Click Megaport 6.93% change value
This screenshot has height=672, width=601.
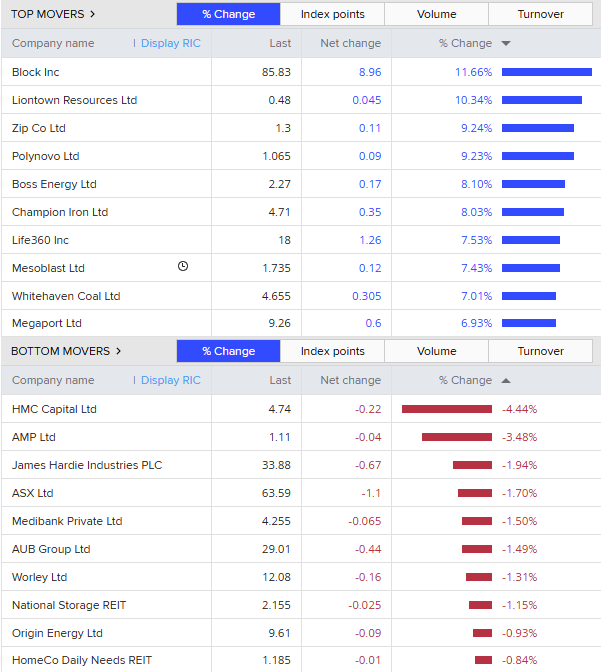(x=476, y=323)
